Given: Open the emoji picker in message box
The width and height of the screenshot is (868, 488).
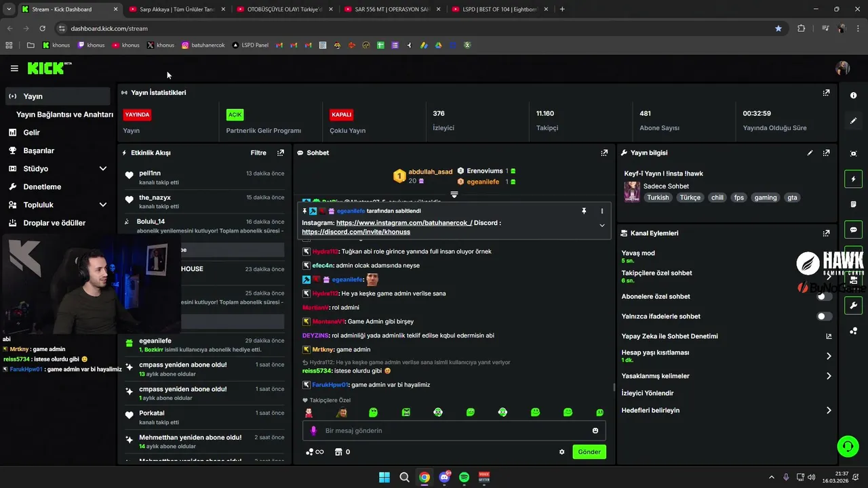Looking at the screenshot, I should point(595,430).
